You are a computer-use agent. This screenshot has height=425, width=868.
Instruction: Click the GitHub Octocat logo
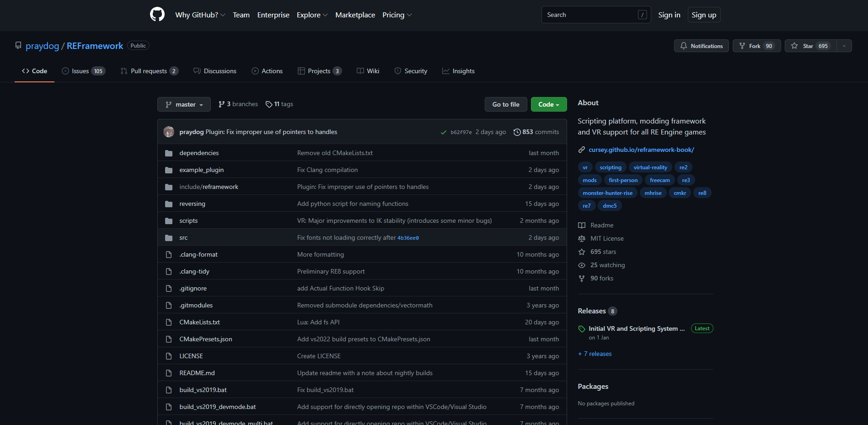(x=157, y=15)
